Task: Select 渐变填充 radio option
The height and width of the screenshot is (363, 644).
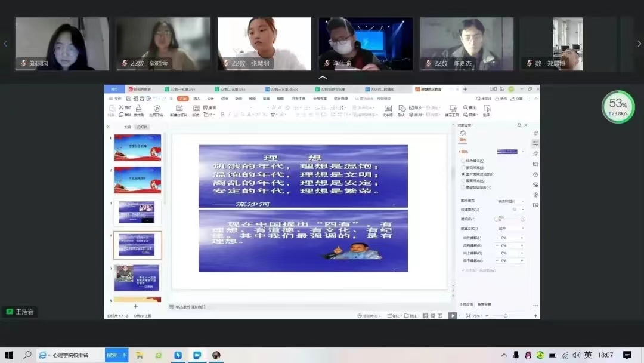Action: pos(463,168)
